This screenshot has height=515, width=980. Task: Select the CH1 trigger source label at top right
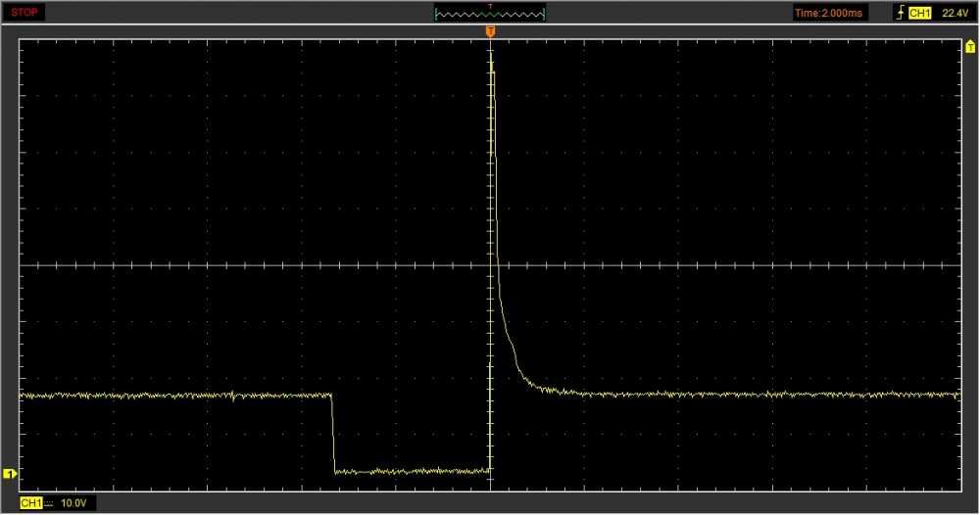coord(919,14)
